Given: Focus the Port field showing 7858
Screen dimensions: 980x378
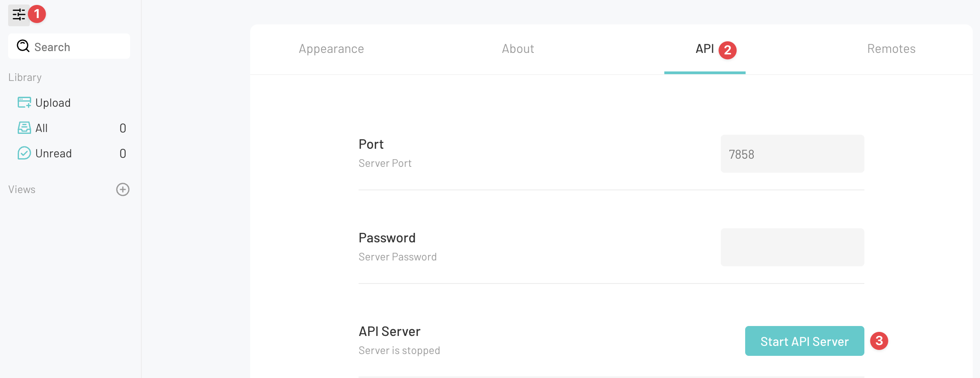Looking at the screenshot, I should [x=792, y=154].
